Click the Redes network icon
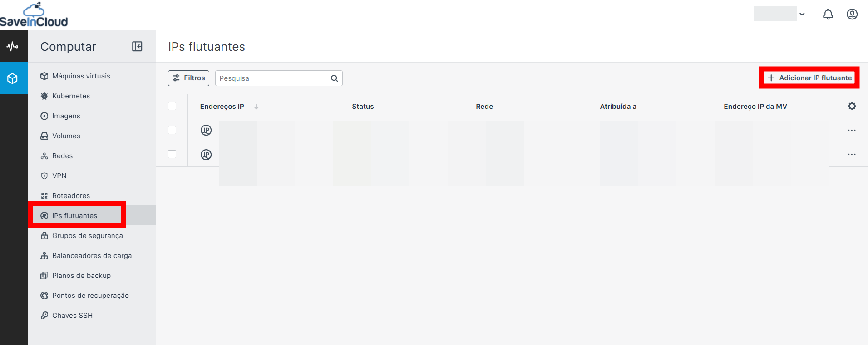Screen dimensions: 868x345 (x=44, y=156)
